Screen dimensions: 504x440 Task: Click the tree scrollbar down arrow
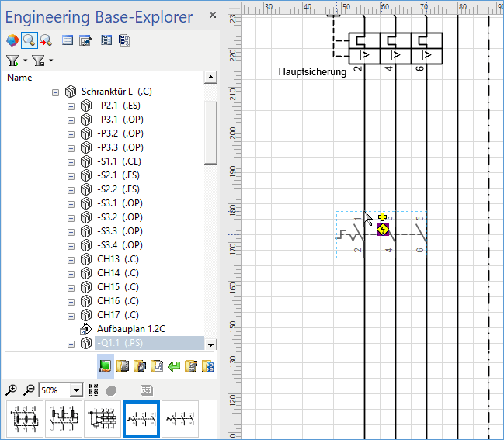(210, 344)
